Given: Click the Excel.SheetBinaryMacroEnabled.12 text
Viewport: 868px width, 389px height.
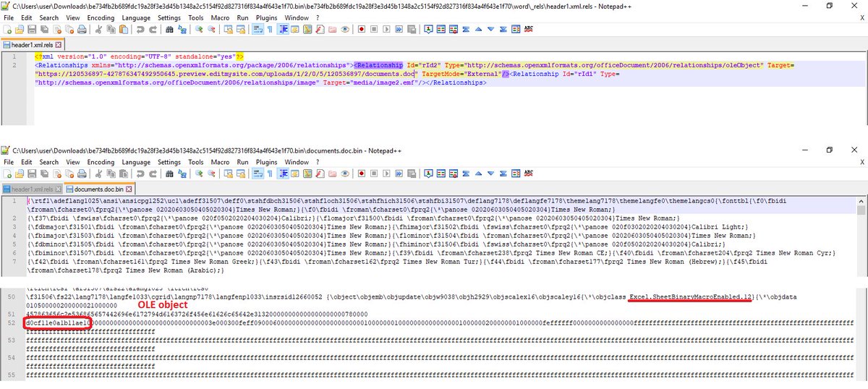Looking at the screenshot, I should (692, 297).
